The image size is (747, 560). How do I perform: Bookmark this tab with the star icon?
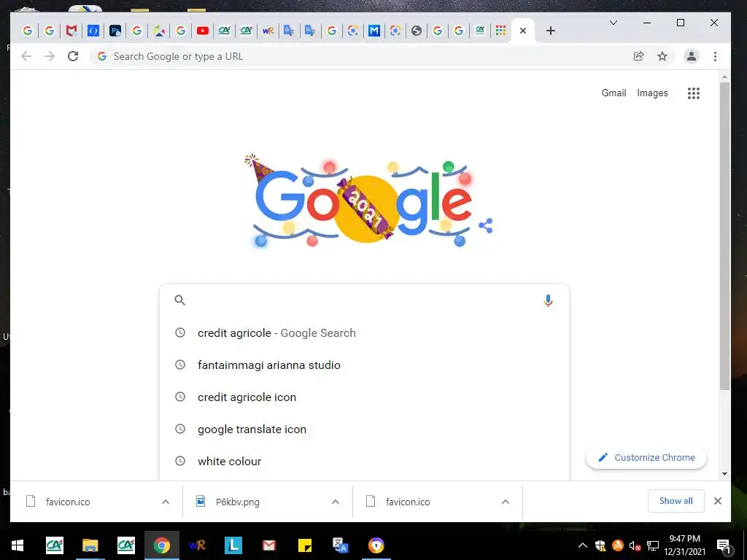pyautogui.click(x=662, y=56)
